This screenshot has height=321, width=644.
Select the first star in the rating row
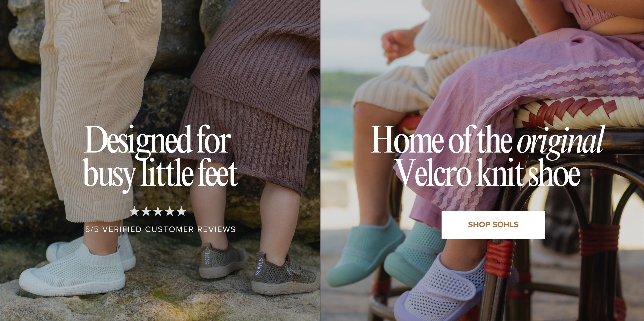point(135,211)
